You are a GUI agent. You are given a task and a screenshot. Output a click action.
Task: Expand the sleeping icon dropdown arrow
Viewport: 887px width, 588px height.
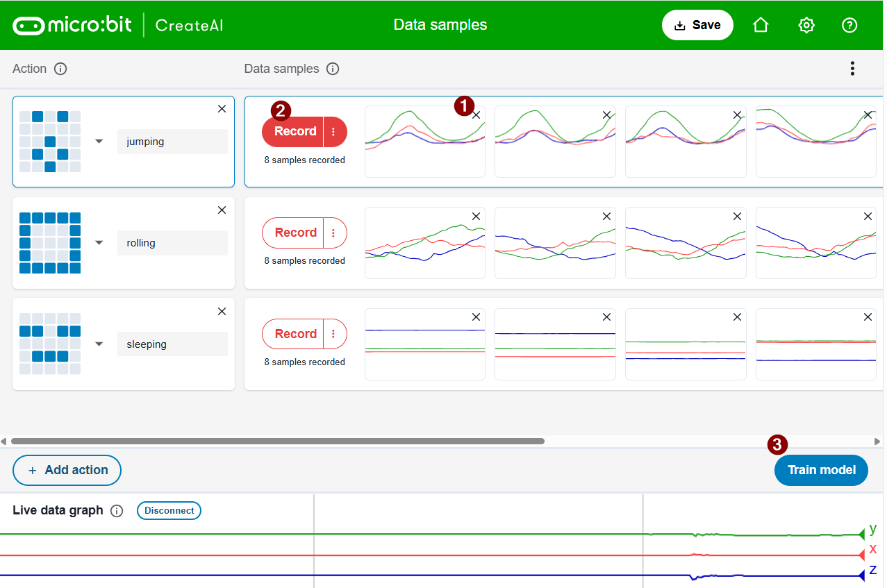click(x=99, y=344)
